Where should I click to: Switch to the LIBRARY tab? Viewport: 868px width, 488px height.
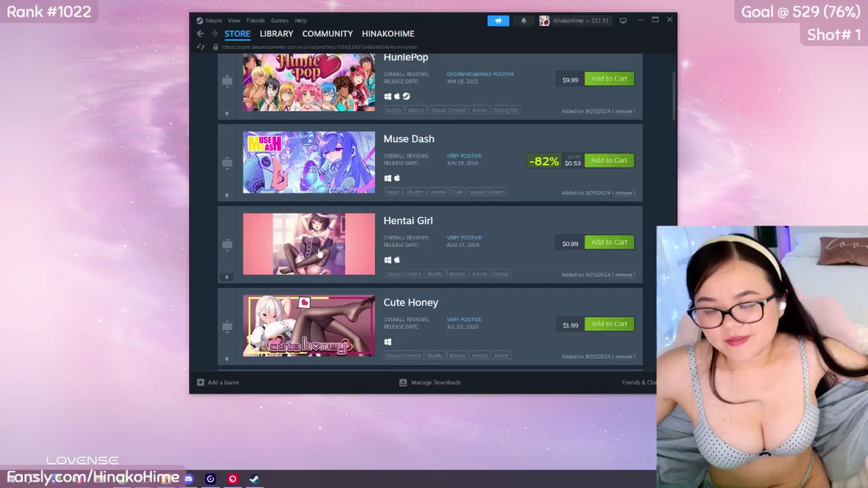[x=276, y=34]
